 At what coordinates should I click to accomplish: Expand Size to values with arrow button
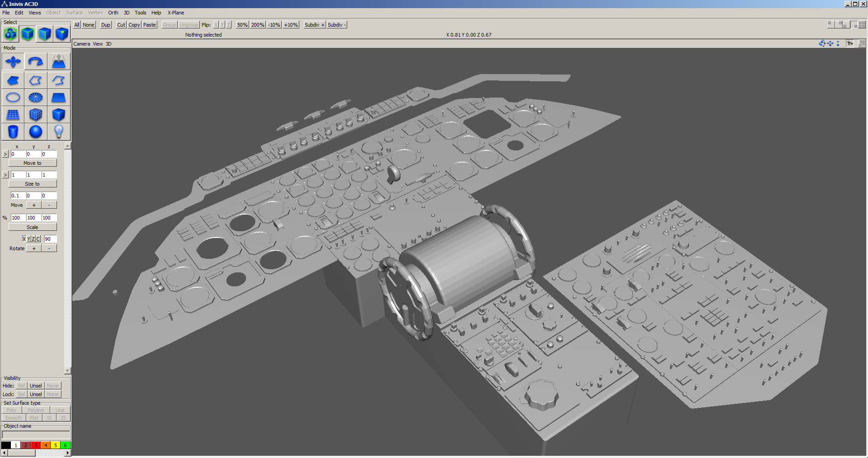click(x=5, y=175)
